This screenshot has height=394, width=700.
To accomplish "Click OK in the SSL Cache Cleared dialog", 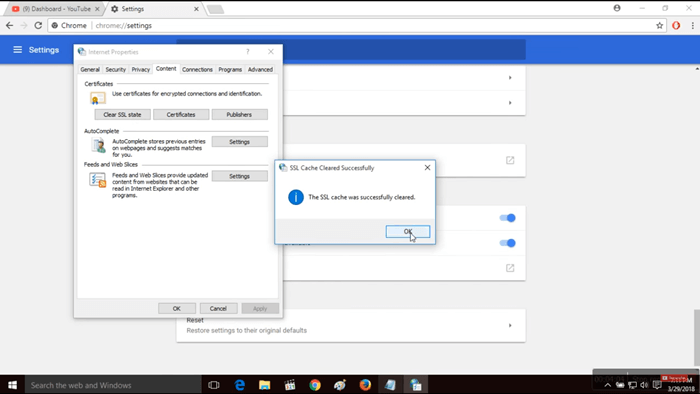I will click(408, 231).
